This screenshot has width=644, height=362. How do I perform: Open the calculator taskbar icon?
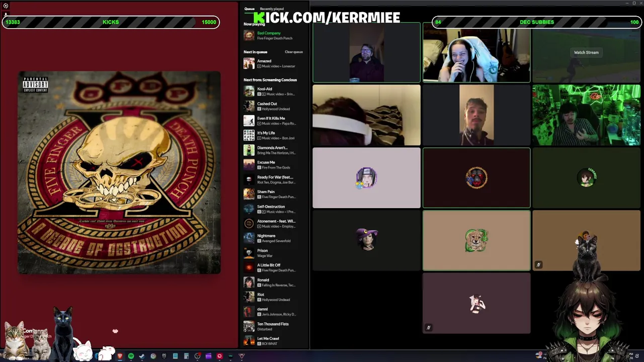(x=186, y=356)
